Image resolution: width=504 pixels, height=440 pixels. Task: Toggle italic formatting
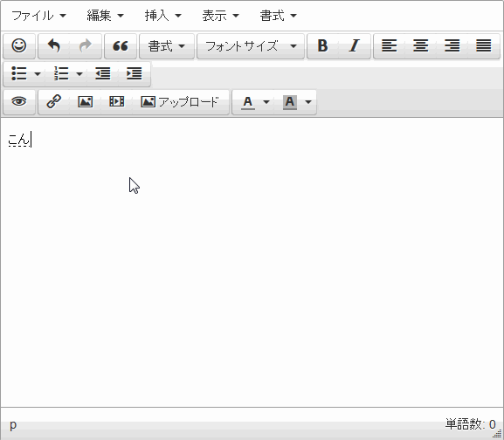355,46
